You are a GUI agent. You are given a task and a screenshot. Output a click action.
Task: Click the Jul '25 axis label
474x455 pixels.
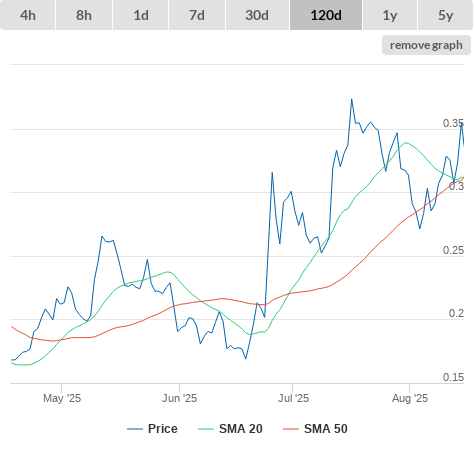pos(293,398)
